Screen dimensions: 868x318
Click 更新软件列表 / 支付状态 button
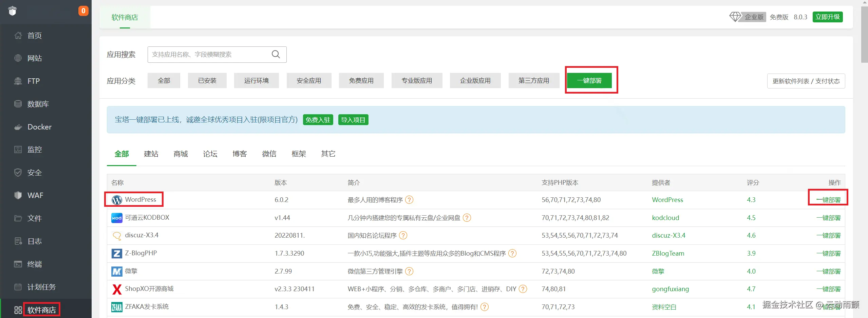(806, 81)
